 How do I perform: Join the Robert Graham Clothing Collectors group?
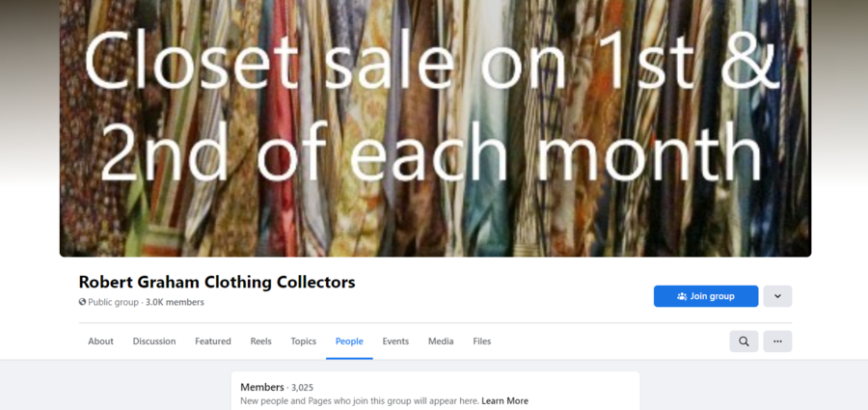[x=706, y=296]
